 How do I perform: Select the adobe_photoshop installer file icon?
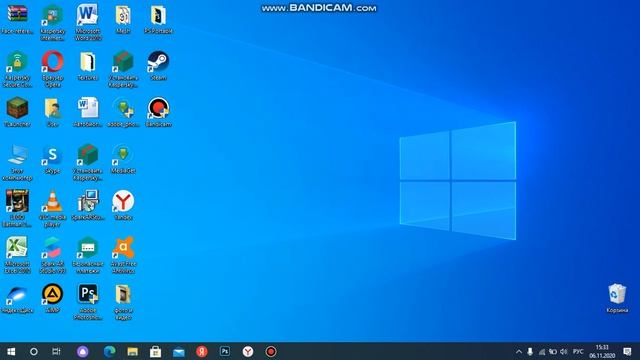coord(123,112)
